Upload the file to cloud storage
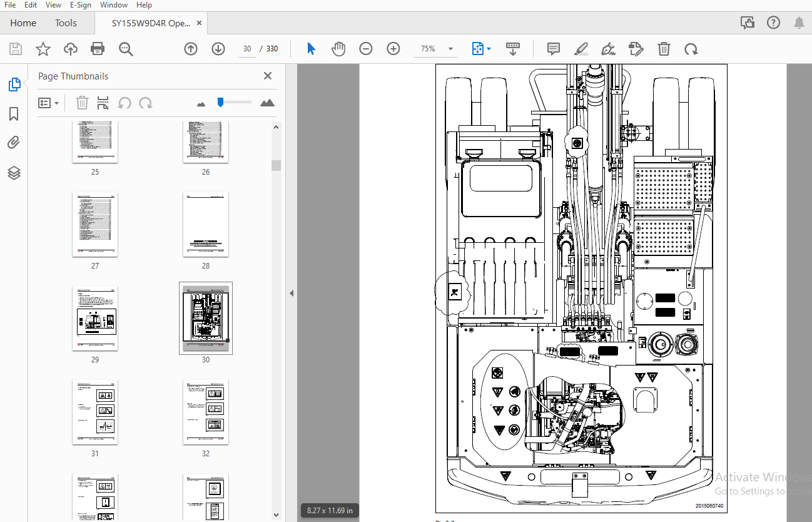The height and width of the screenshot is (522, 812). point(70,49)
